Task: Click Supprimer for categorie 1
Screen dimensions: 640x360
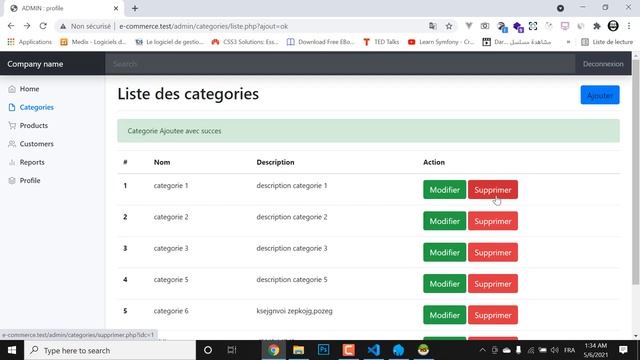Action: tap(493, 190)
